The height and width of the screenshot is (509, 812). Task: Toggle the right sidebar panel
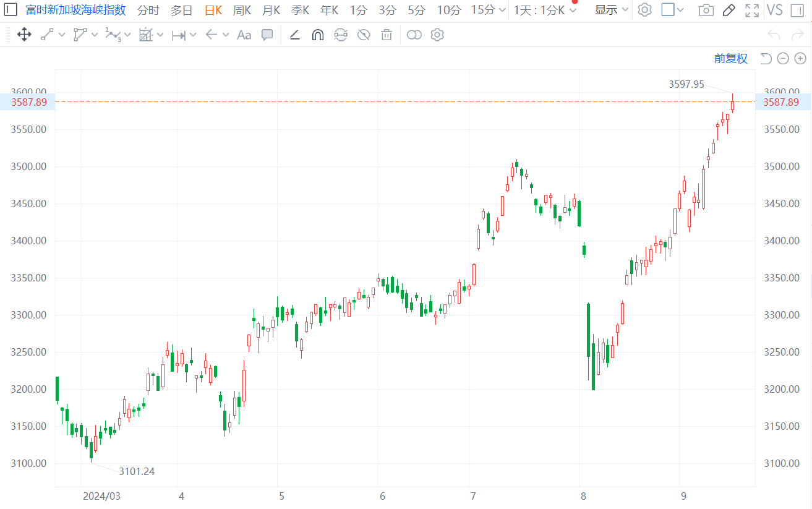click(x=797, y=10)
